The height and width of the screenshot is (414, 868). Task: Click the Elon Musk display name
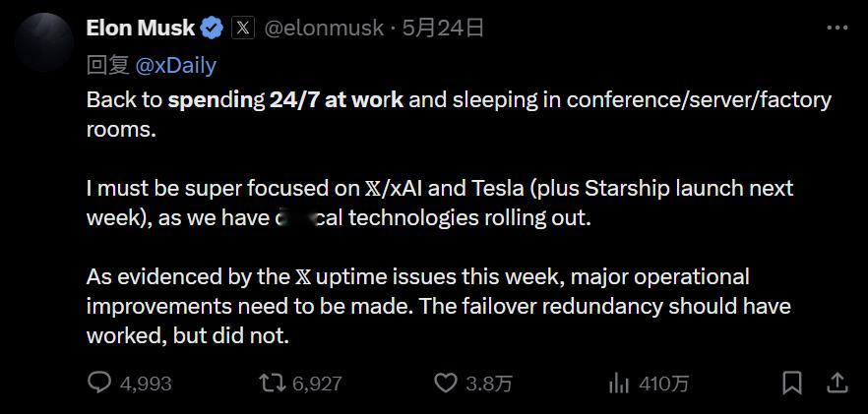pos(141,28)
